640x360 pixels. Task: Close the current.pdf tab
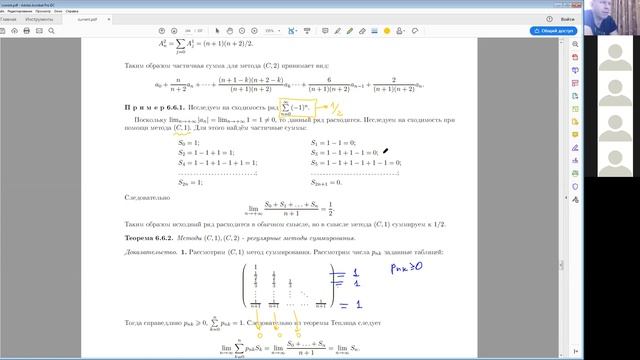[x=109, y=20]
